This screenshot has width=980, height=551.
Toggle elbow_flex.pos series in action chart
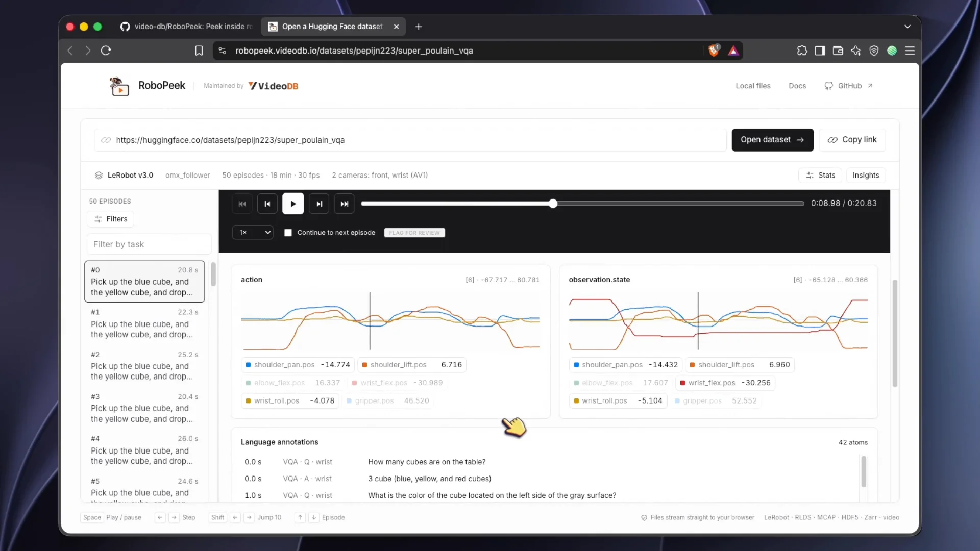(x=293, y=383)
